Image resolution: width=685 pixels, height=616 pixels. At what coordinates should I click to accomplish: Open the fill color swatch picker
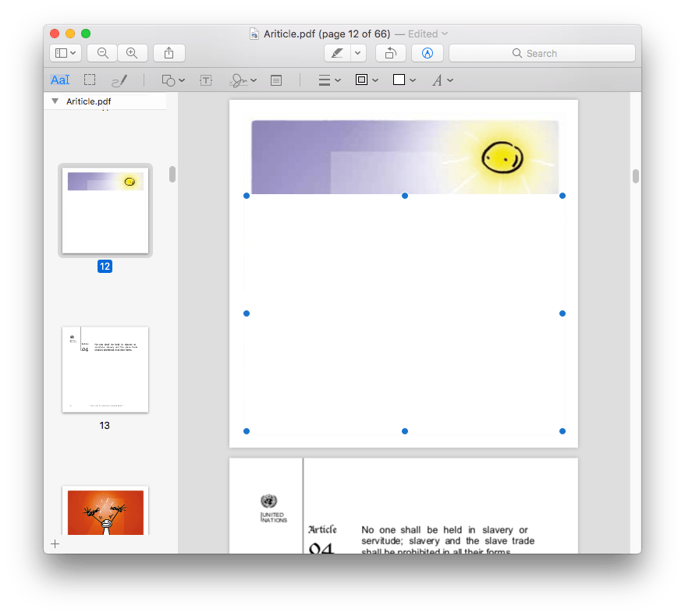(x=403, y=80)
